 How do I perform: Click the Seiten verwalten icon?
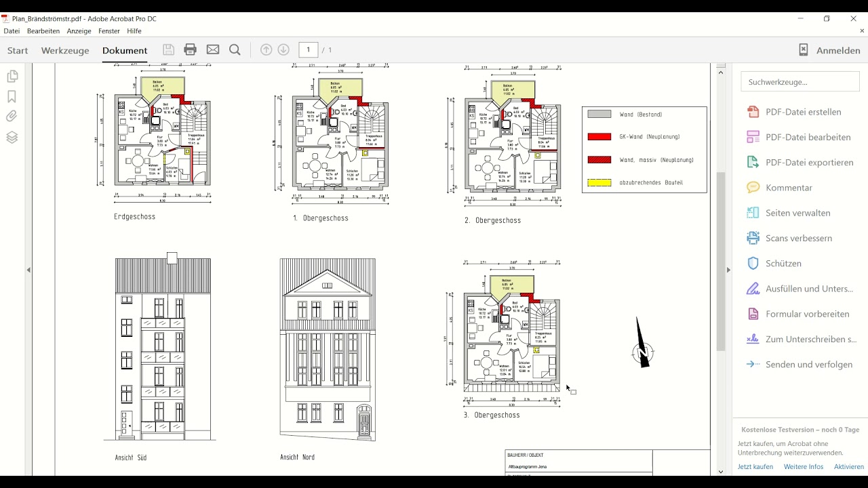click(753, 213)
